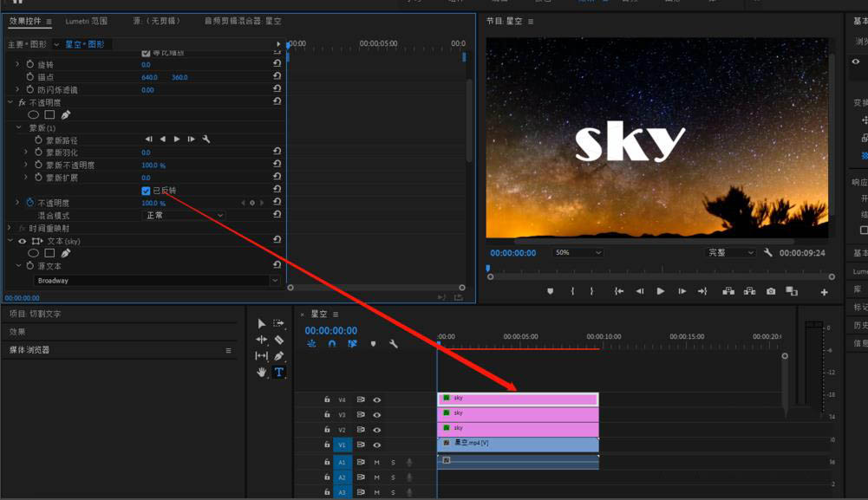Toggle lock on track V2
868x500 pixels.
[327, 430]
